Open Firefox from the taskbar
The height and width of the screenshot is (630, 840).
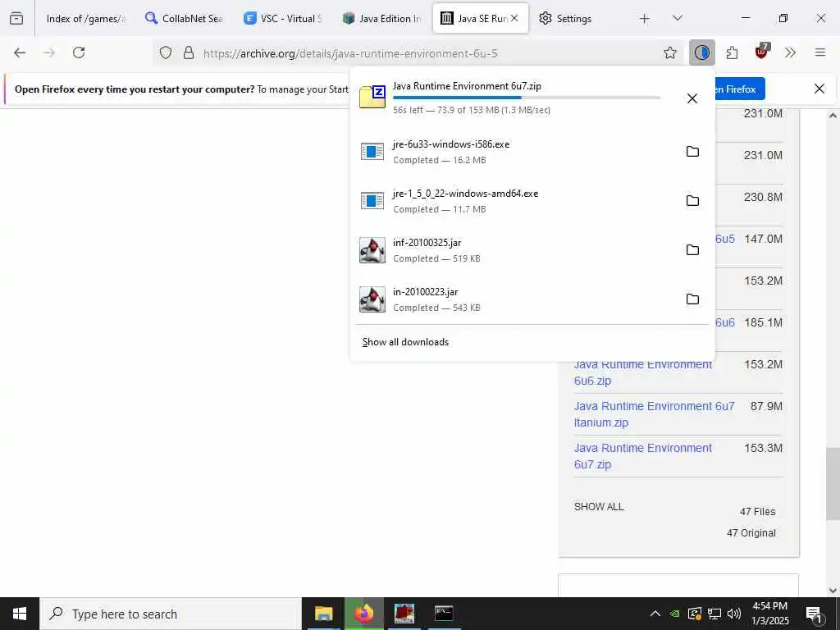(x=363, y=614)
